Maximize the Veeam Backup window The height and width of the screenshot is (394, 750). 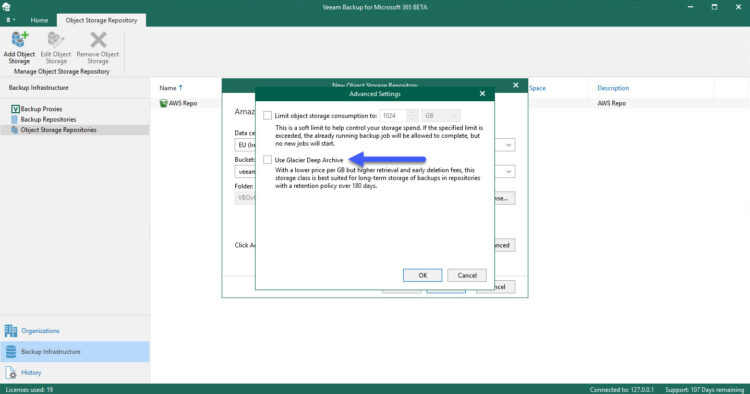(x=714, y=7)
